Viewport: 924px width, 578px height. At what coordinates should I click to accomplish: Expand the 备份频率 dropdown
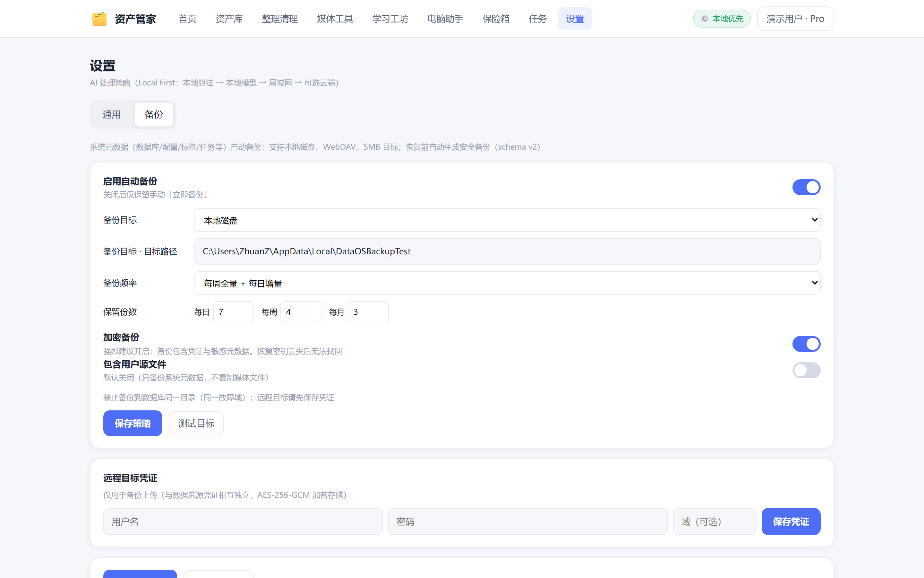tap(507, 283)
